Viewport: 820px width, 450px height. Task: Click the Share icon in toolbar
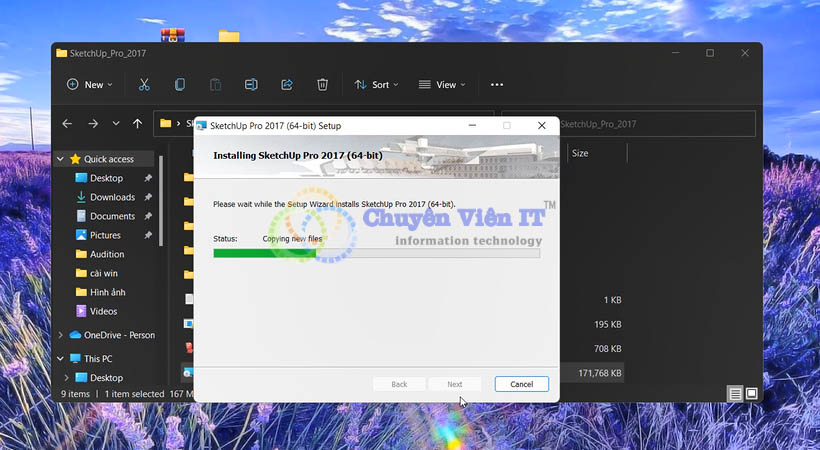pyautogui.click(x=287, y=85)
